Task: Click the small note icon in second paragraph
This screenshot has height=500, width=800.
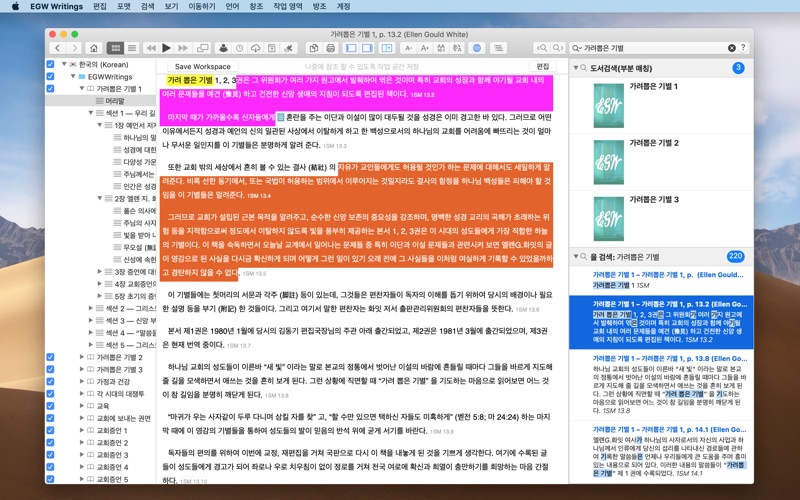Action: click(280, 117)
